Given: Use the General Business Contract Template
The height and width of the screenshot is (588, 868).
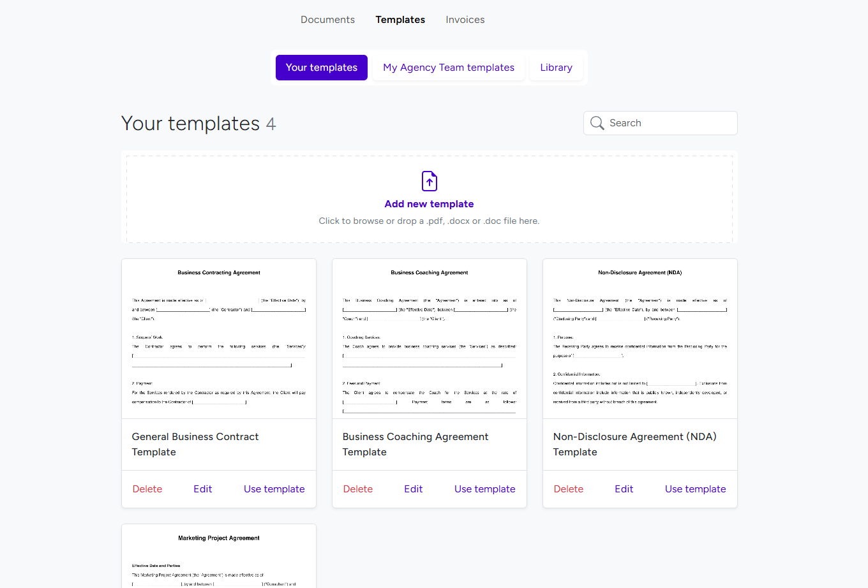Looking at the screenshot, I should point(274,489).
